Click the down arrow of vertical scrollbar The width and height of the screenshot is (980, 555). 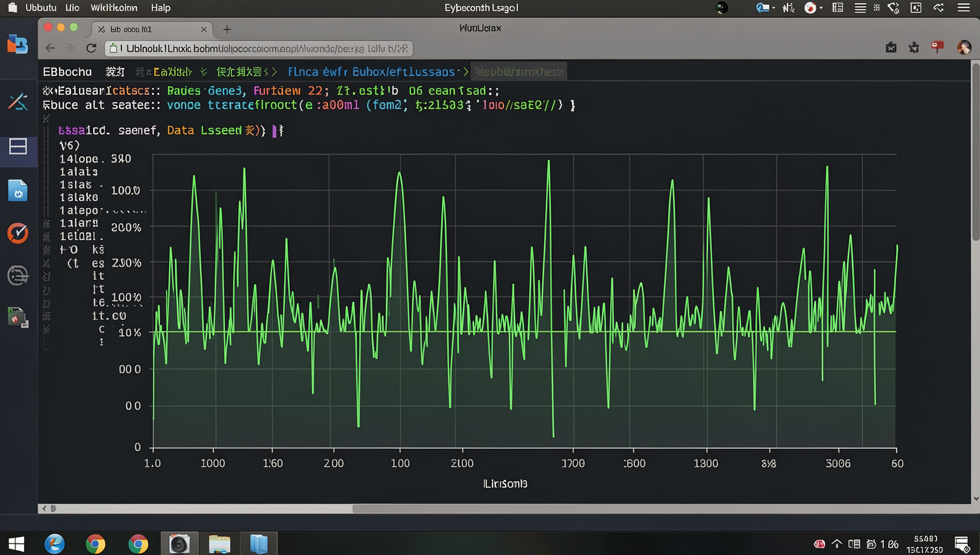click(976, 499)
